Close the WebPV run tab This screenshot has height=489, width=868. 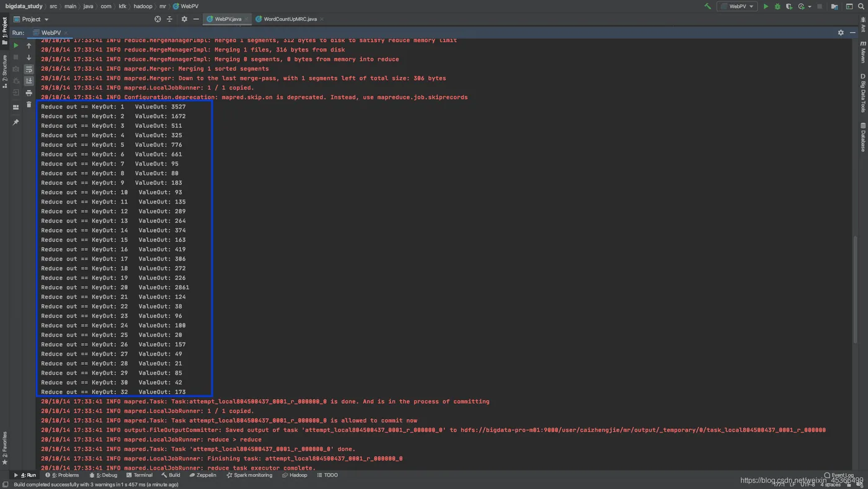click(66, 33)
